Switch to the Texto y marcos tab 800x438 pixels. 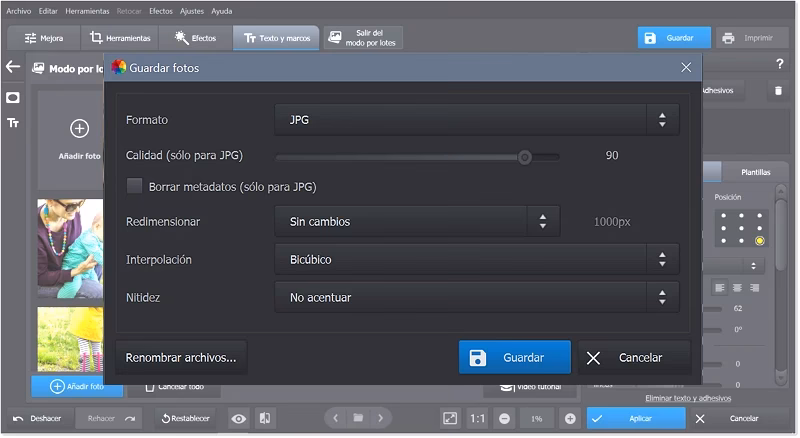pos(277,38)
